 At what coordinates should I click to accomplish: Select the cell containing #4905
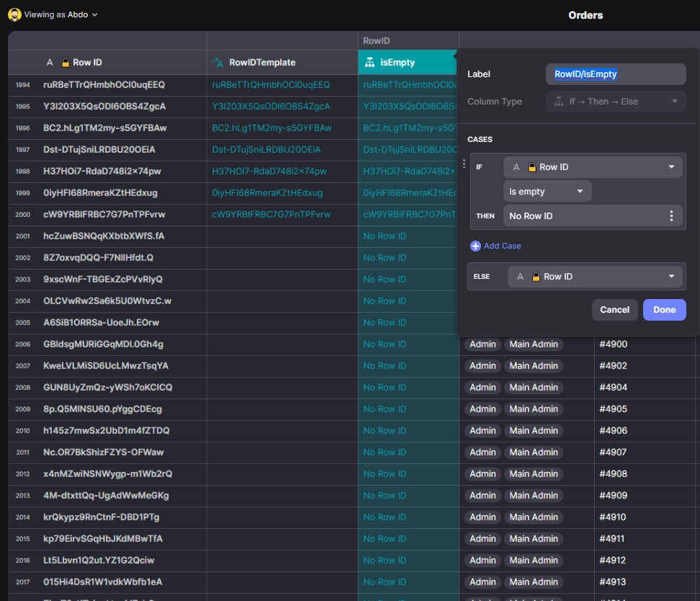[613, 409]
